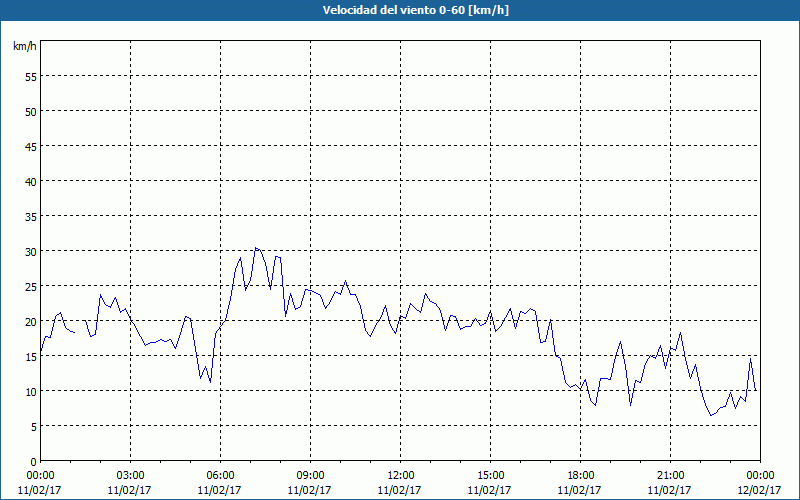Click the 12:00 time label on the x-axis
Screen dimensions: 800x500
pos(401,476)
